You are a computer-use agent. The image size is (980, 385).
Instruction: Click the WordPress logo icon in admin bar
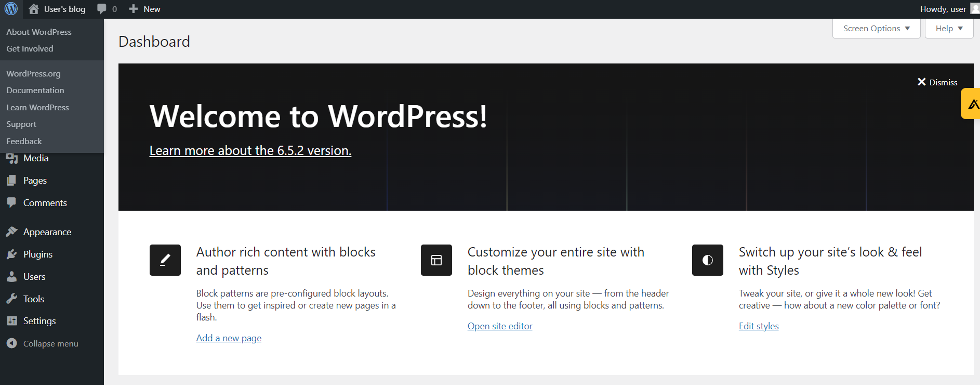coord(11,9)
